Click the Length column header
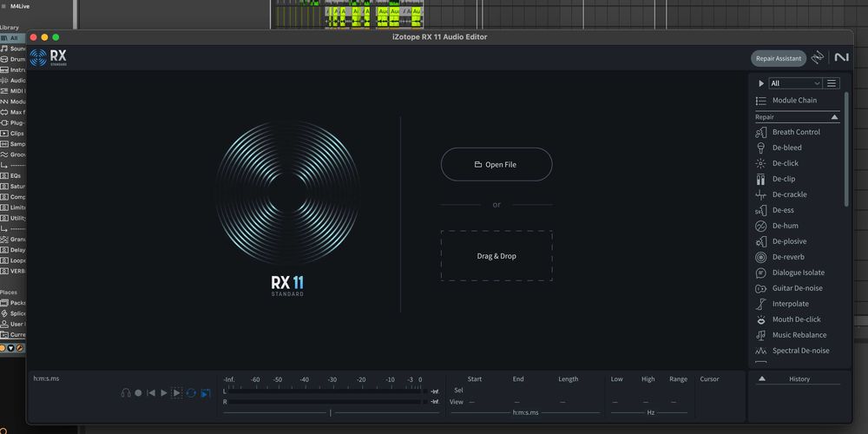 point(568,379)
